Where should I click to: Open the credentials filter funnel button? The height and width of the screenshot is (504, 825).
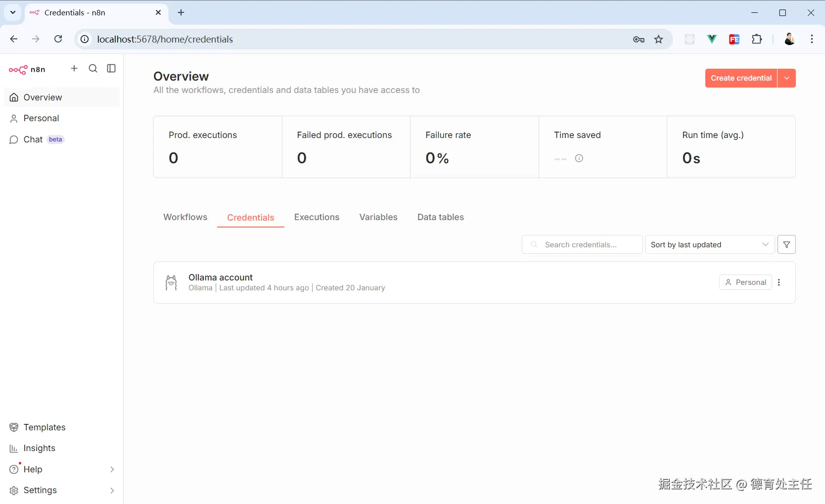click(x=786, y=244)
